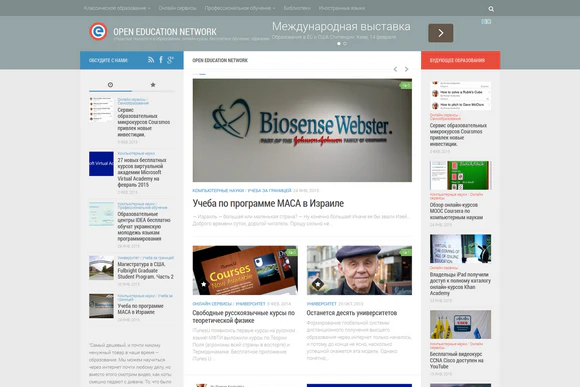This screenshot has height=387, width=580.
Task: Expand the Классическое образование menu
Action: [117, 8]
